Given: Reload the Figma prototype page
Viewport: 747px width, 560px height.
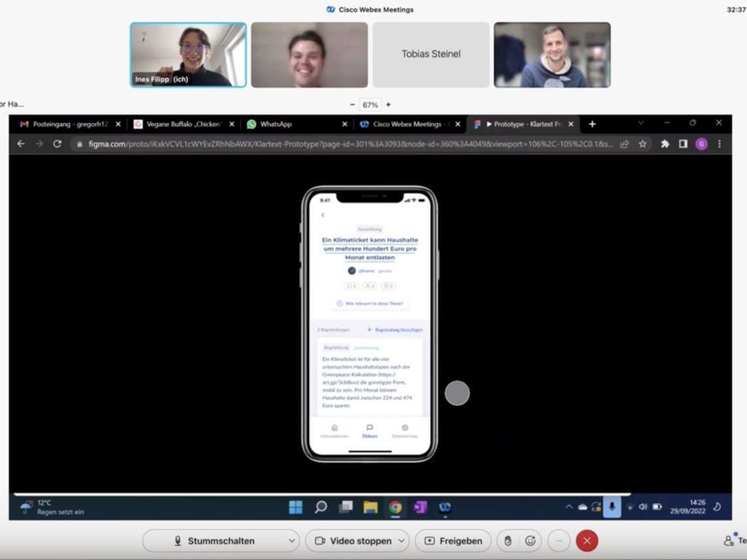Looking at the screenshot, I should (x=57, y=143).
